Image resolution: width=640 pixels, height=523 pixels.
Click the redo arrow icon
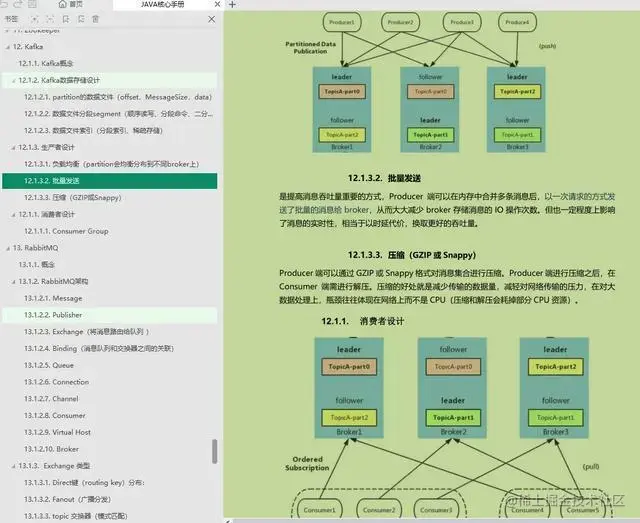[x=18, y=4]
